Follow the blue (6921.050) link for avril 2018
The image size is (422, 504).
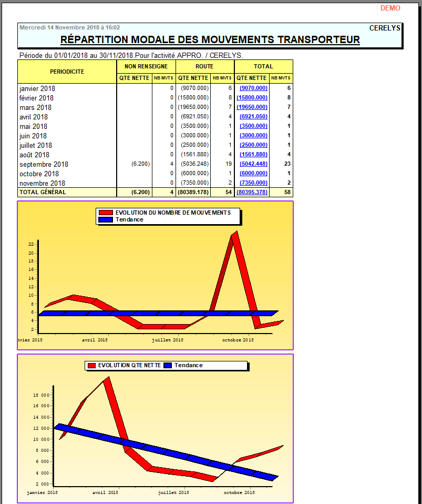coord(253,117)
